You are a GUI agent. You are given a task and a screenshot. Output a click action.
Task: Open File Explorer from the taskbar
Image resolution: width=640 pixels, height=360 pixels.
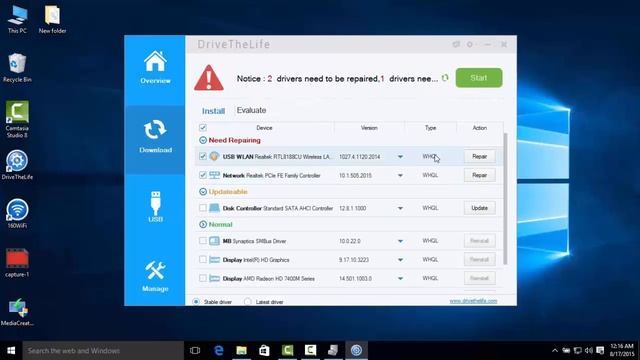click(x=242, y=350)
